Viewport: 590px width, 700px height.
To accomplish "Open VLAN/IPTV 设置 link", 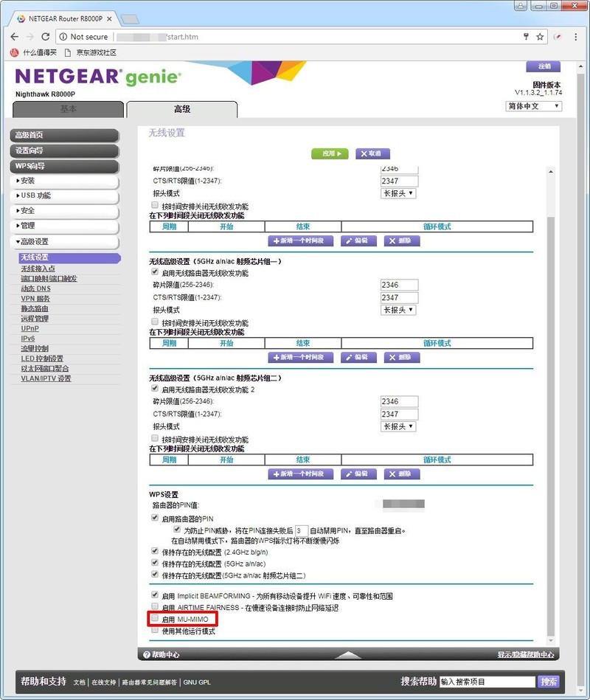I will 46,378.
